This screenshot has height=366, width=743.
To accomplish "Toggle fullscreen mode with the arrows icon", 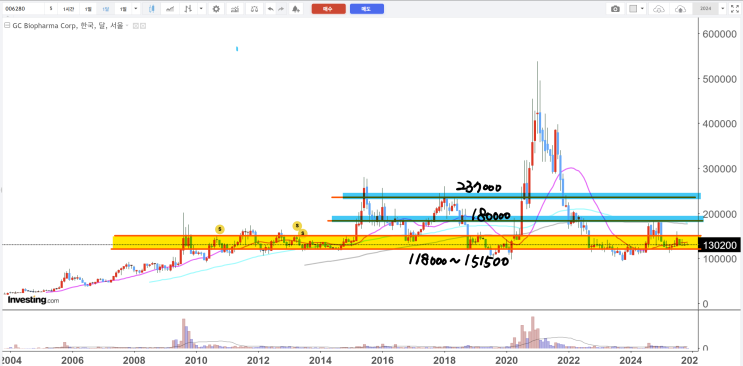I will pyautogui.click(x=735, y=9).
